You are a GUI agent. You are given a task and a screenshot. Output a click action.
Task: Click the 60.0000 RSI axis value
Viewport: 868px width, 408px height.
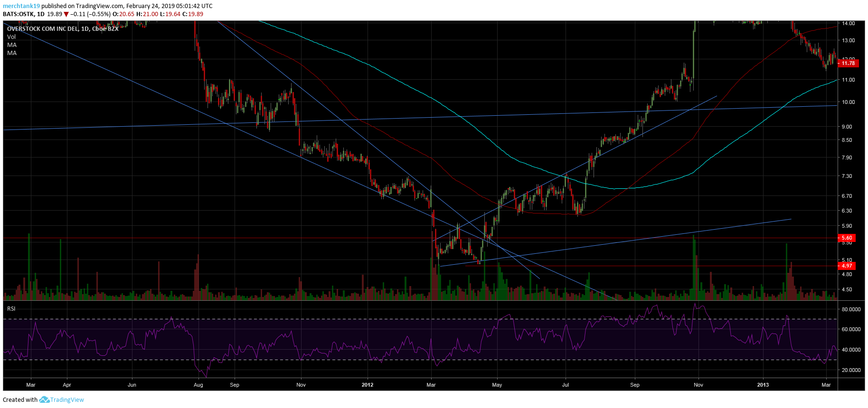point(851,329)
